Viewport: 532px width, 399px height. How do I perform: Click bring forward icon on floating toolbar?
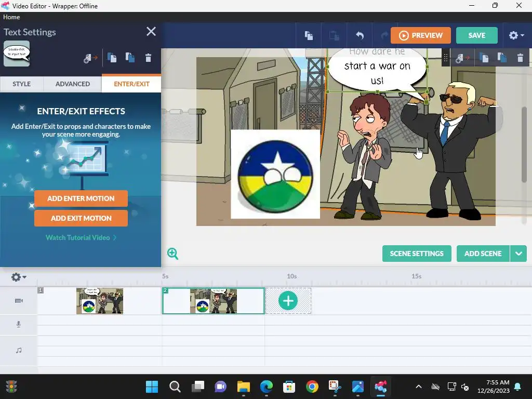click(x=485, y=58)
